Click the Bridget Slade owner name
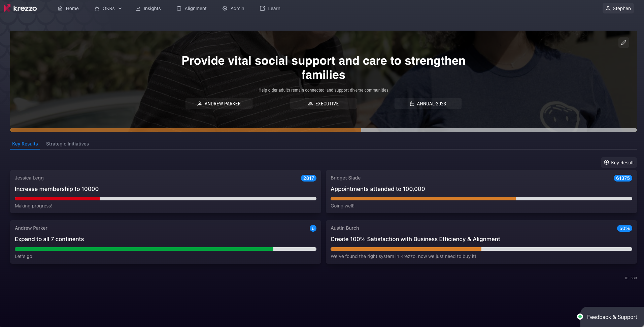 click(x=345, y=178)
